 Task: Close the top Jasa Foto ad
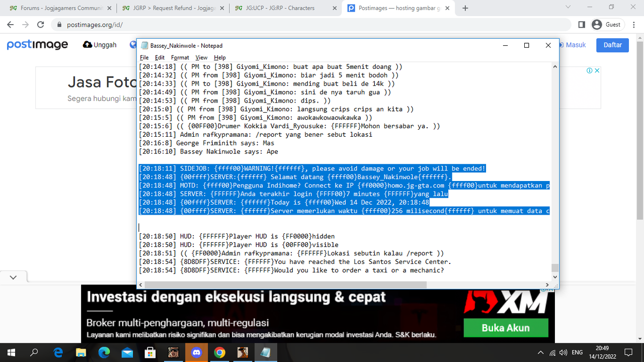point(597,71)
